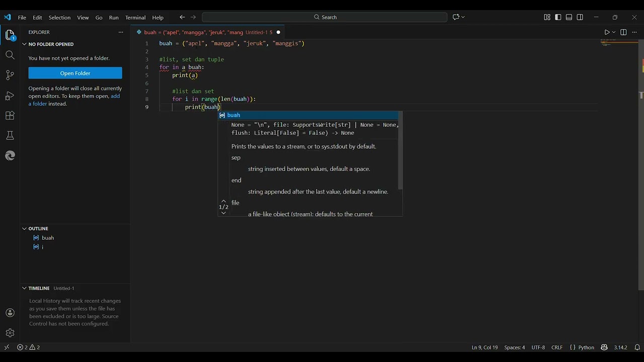The image size is (644, 362).
Task: Select i variable in the Outline tree
Action: 42,247
